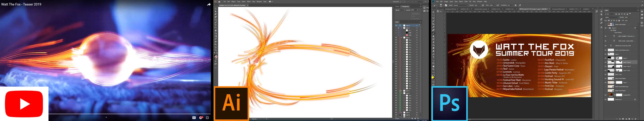Open Essentials workspace dropdown in Illustrator
The height and width of the screenshot is (121, 644).
(397, 2)
